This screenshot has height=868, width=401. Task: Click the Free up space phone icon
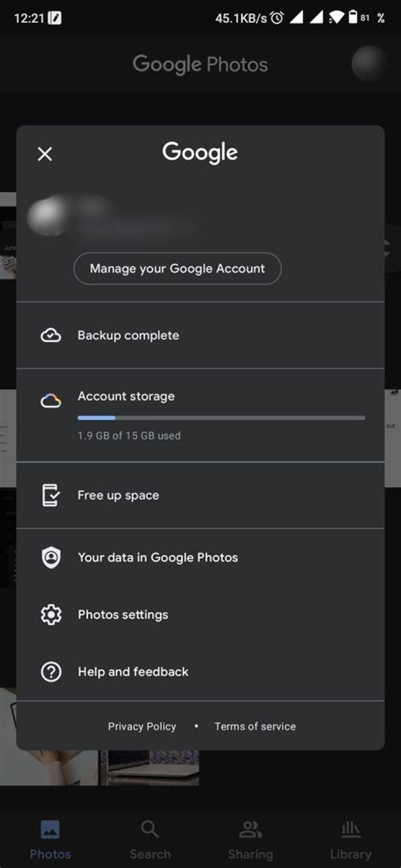point(51,495)
